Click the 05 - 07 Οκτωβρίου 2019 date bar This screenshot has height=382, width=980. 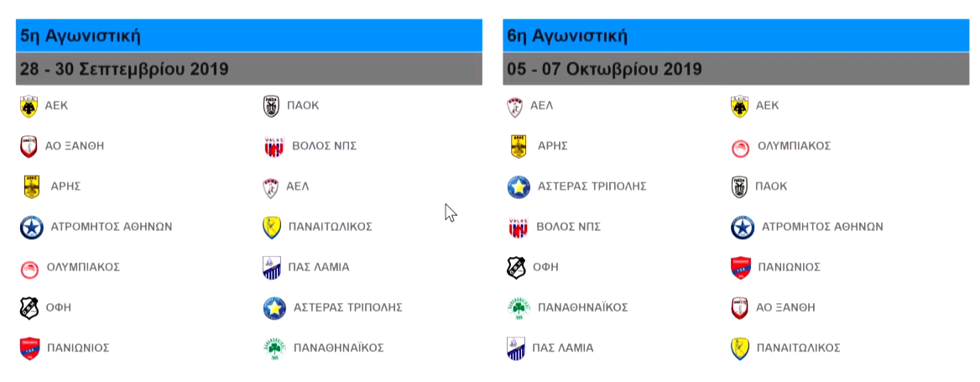pos(736,69)
